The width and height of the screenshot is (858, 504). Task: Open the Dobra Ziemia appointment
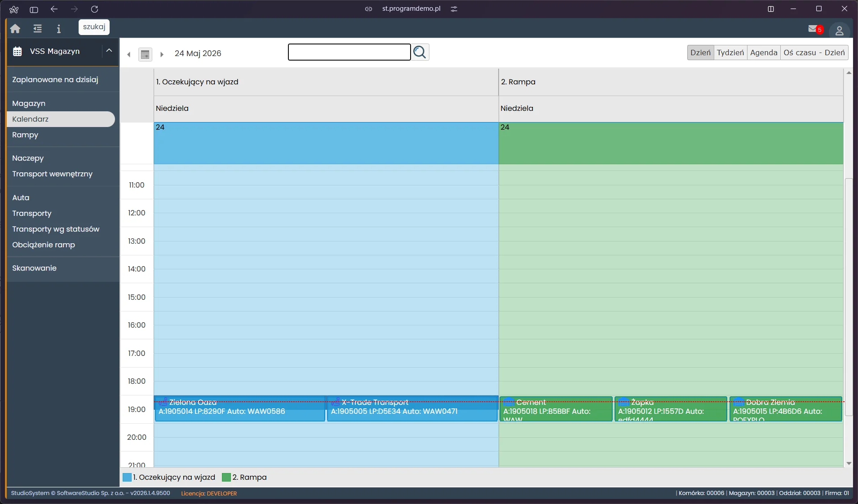786,408
